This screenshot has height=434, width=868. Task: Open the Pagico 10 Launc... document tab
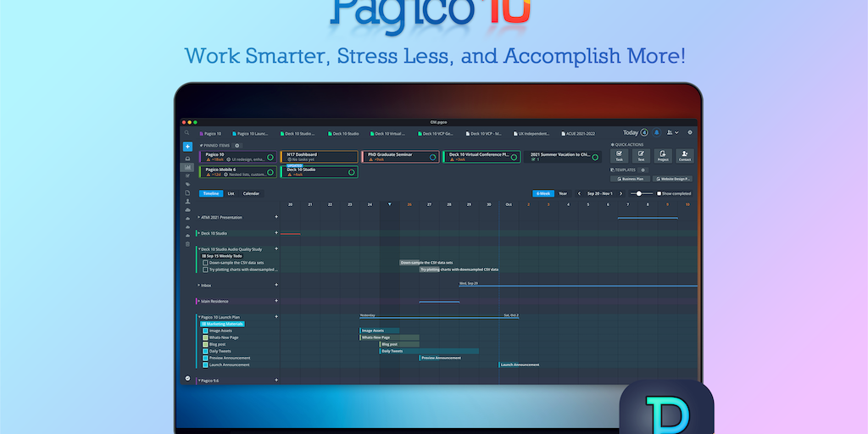pyautogui.click(x=250, y=133)
